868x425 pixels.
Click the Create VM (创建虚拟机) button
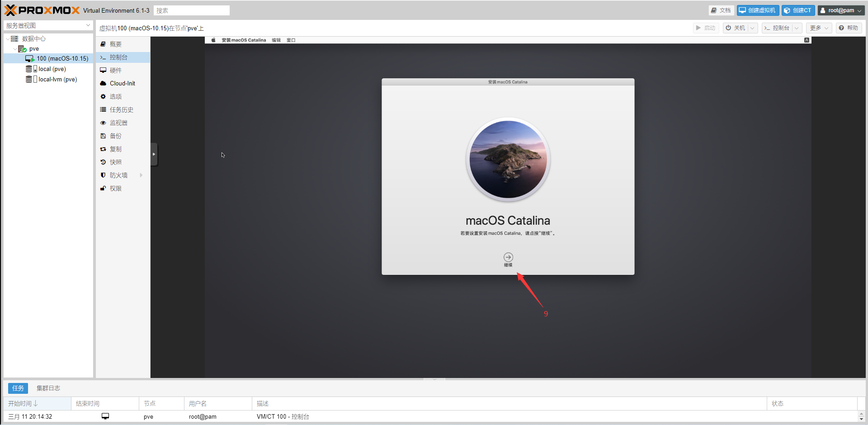758,10
